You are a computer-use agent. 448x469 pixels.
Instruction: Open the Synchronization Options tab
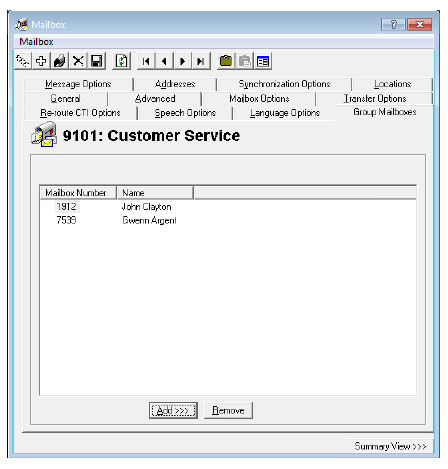point(284,84)
